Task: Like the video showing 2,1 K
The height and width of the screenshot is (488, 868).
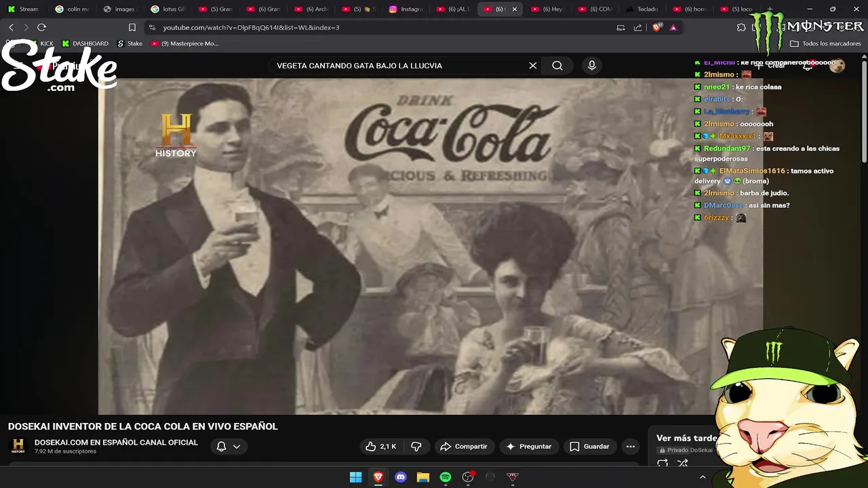Action: pos(380,447)
